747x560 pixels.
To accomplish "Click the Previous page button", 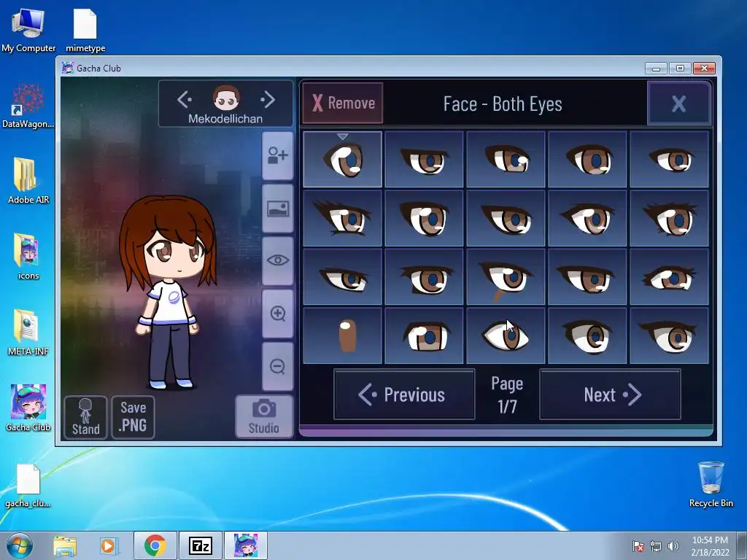I will click(404, 394).
